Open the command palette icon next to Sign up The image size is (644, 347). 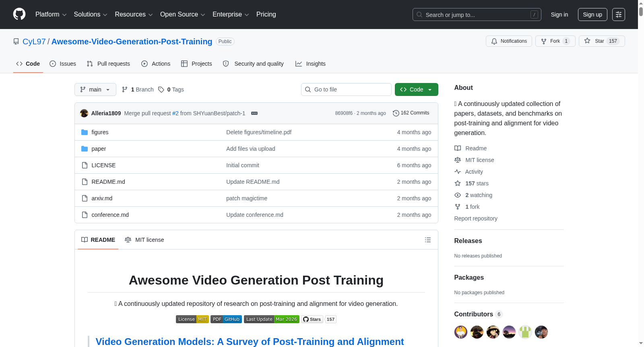tap(619, 15)
